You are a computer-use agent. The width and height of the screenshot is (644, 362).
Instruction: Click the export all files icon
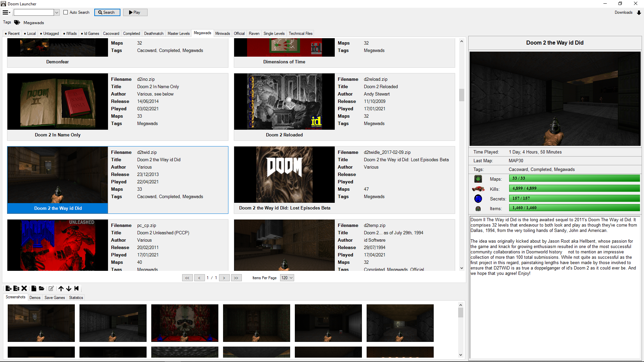click(16, 288)
